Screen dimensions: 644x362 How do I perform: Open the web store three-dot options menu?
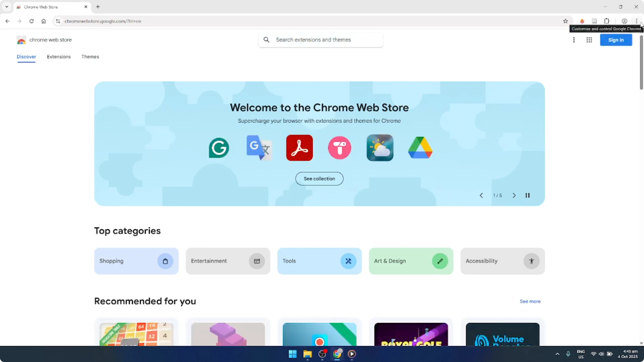574,40
